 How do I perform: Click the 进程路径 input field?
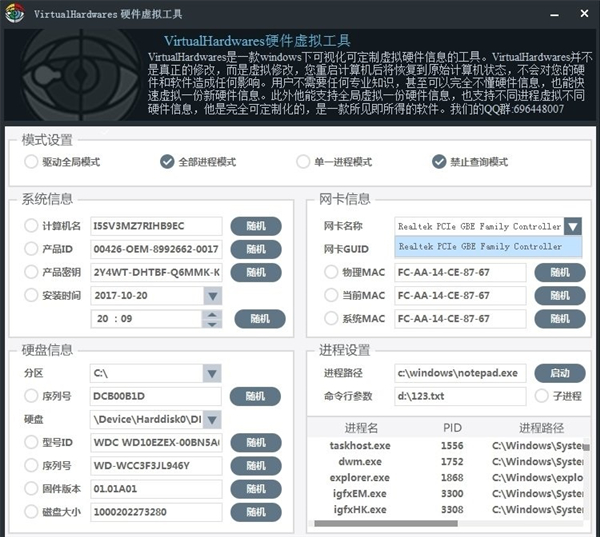459,373
